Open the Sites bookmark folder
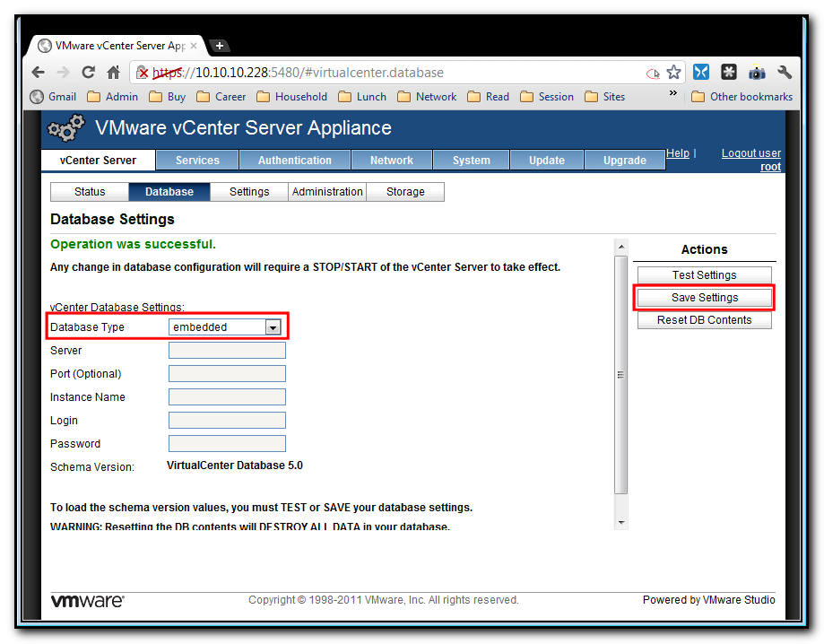The image size is (824, 644). 605,97
